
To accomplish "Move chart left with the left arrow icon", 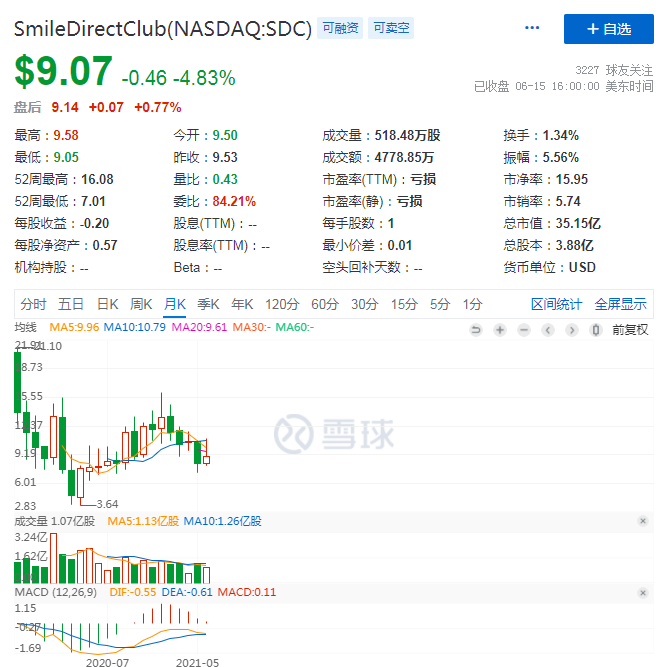I will click(x=548, y=330).
